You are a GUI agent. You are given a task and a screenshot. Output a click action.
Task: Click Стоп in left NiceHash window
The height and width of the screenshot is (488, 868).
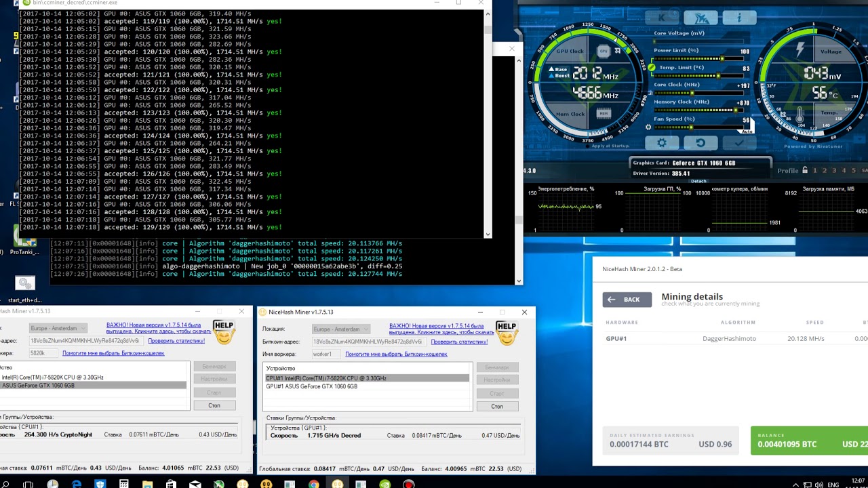(x=214, y=405)
